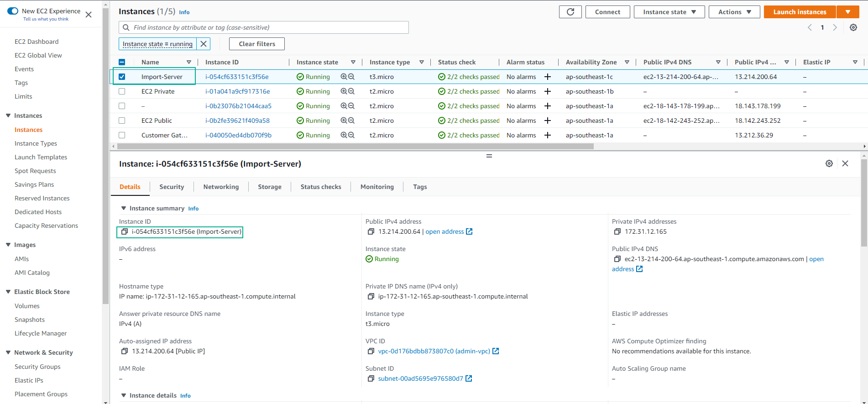
Task: Copy private IPv4 address 172.31.12.165
Action: (617, 231)
